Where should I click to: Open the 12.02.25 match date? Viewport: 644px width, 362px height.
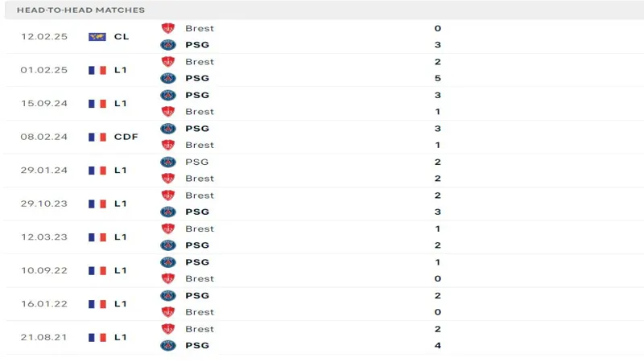tap(44, 36)
